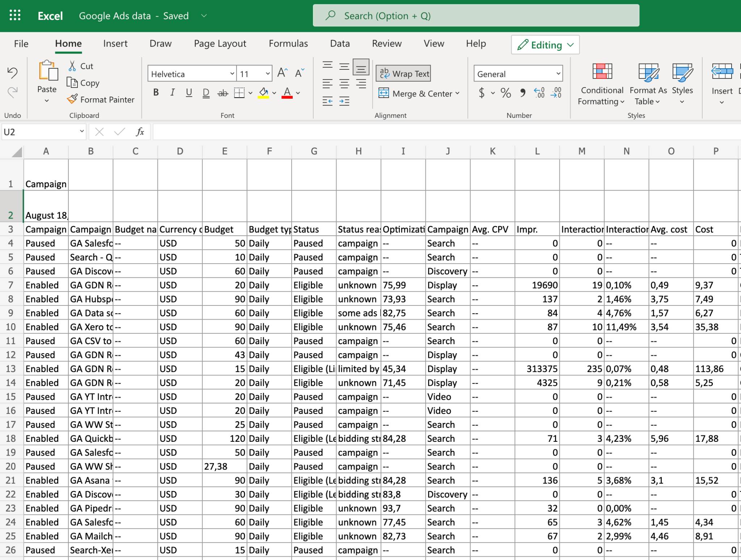Click the Name Box showing U2

pos(43,132)
